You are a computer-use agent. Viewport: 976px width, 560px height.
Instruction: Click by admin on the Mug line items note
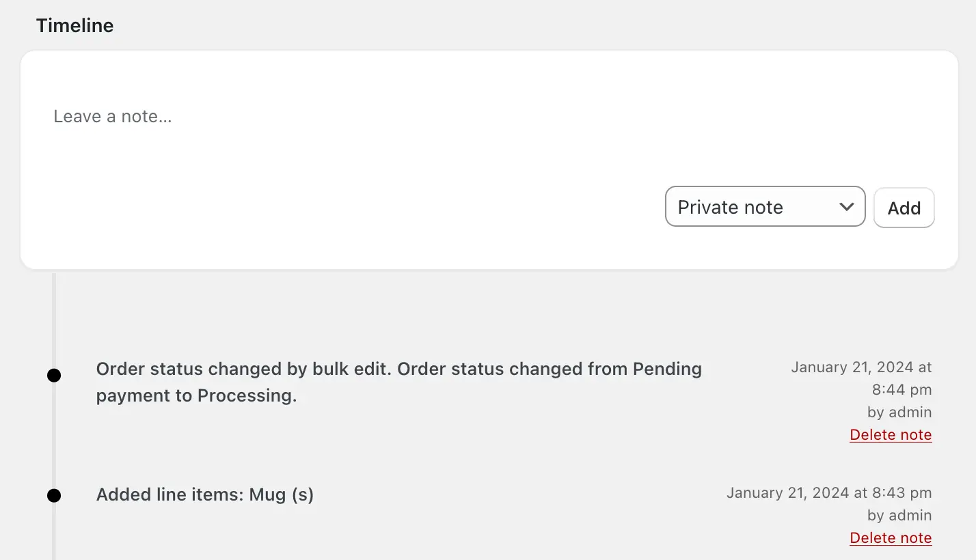899,515
